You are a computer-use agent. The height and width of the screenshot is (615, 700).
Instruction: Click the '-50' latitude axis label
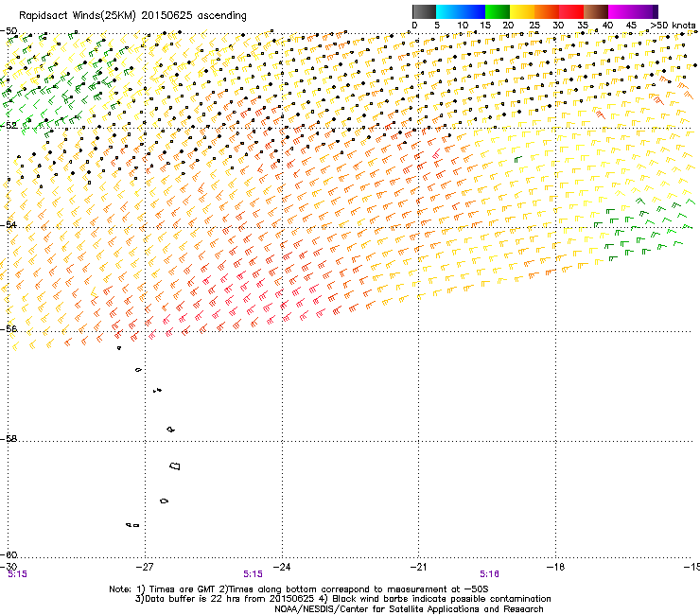point(9,31)
